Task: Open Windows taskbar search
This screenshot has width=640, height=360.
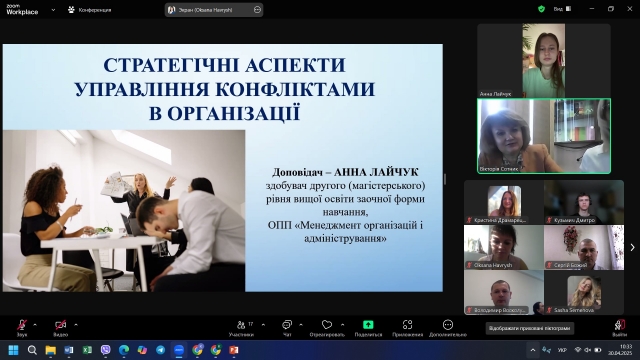Action: [32, 350]
